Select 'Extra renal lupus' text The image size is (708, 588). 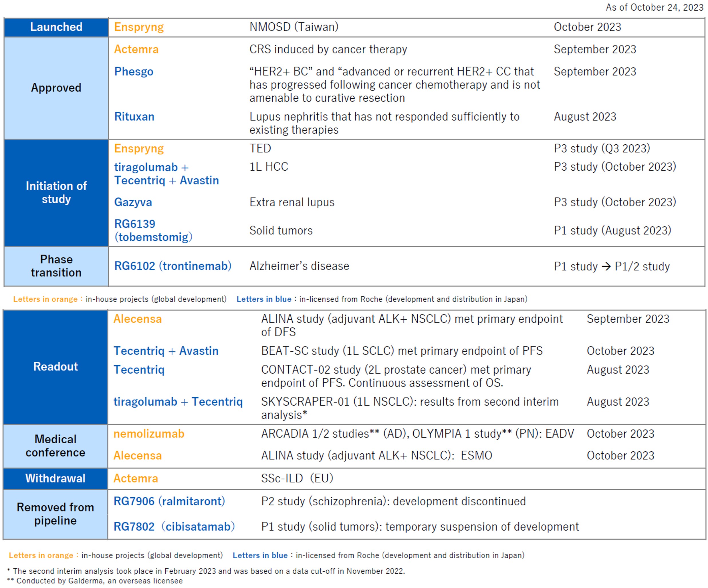tap(292, 202)
